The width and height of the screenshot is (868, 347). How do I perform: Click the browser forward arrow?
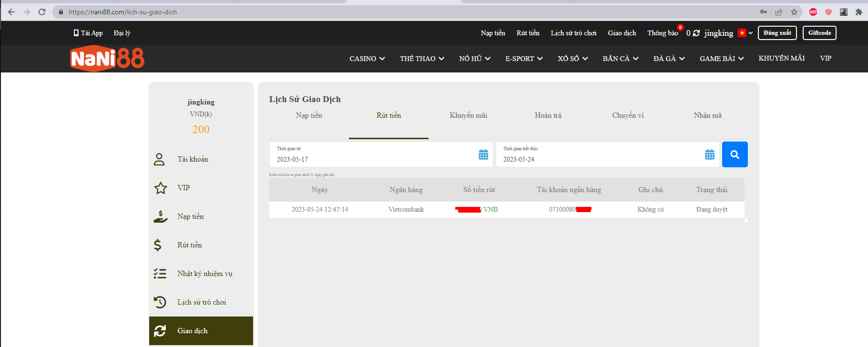pos(27,12)
